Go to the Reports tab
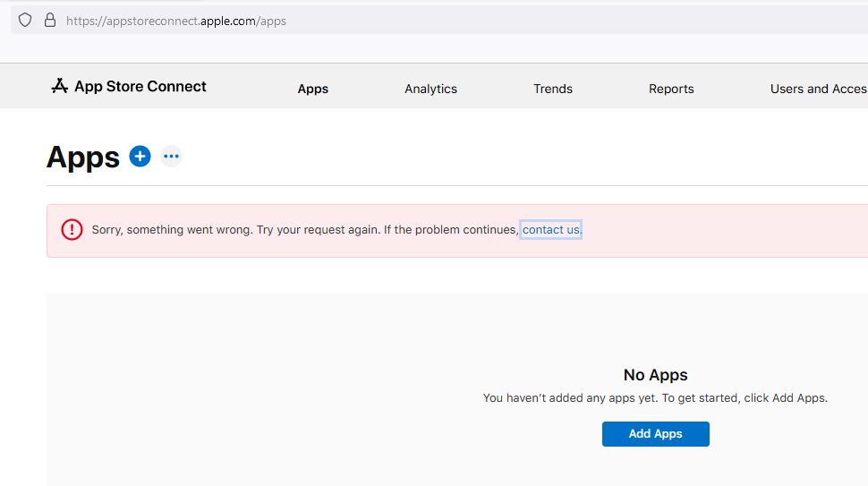The image size is (868, 486). point(671,89)
